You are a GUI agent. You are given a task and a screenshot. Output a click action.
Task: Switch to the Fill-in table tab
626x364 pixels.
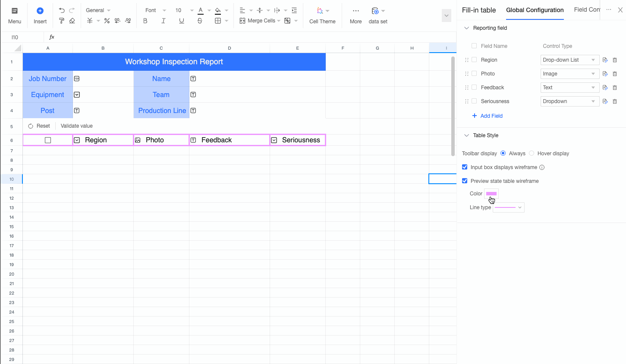[479, 10]
